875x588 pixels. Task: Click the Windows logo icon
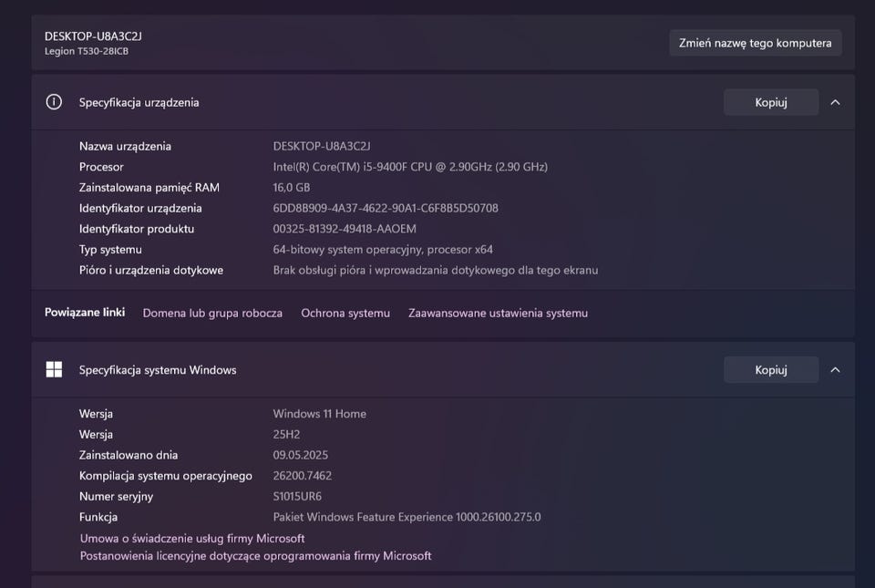point(54,369)
